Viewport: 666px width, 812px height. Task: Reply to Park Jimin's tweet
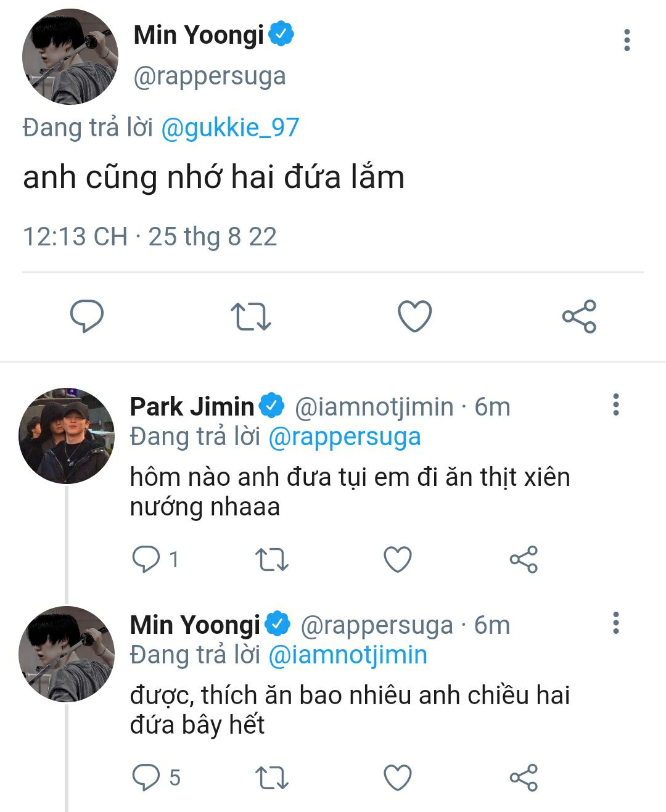[146, 559]
